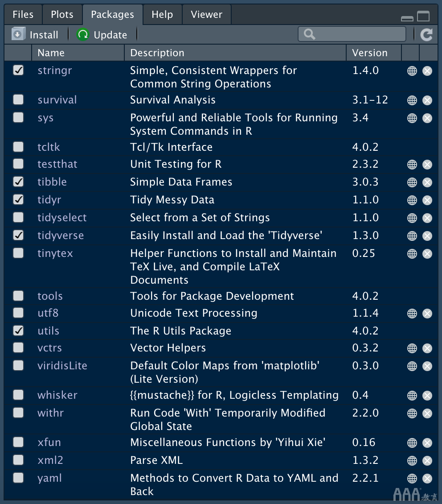
Task: Click the Install packages toolbar button
Action: click(x=35, y=34)
